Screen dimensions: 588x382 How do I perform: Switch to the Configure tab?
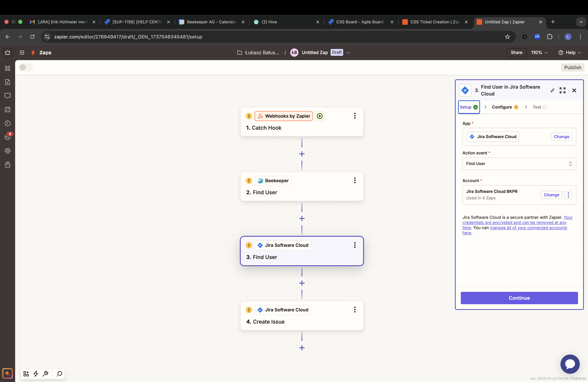coord(505,107)
